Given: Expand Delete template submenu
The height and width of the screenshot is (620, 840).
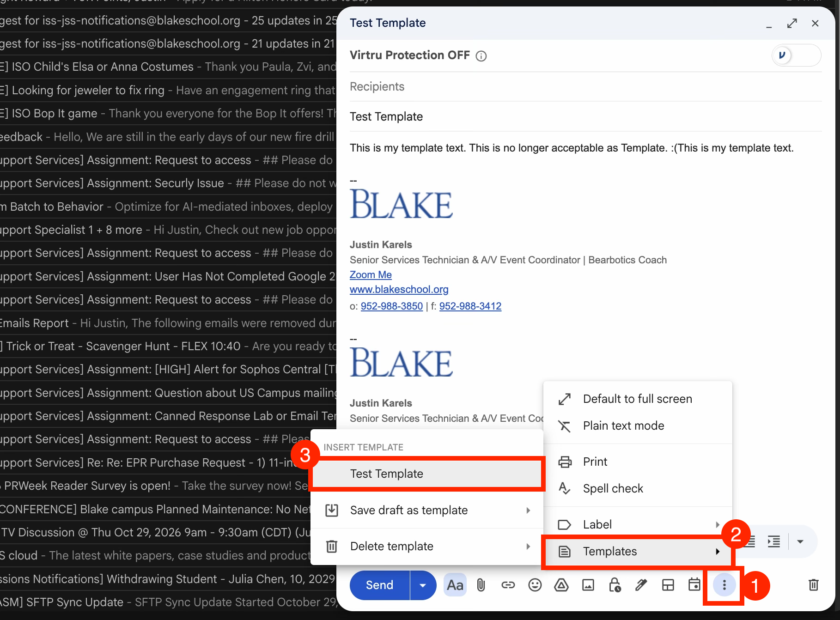Looking at the screenshot, I should click(x=427, y=546).
